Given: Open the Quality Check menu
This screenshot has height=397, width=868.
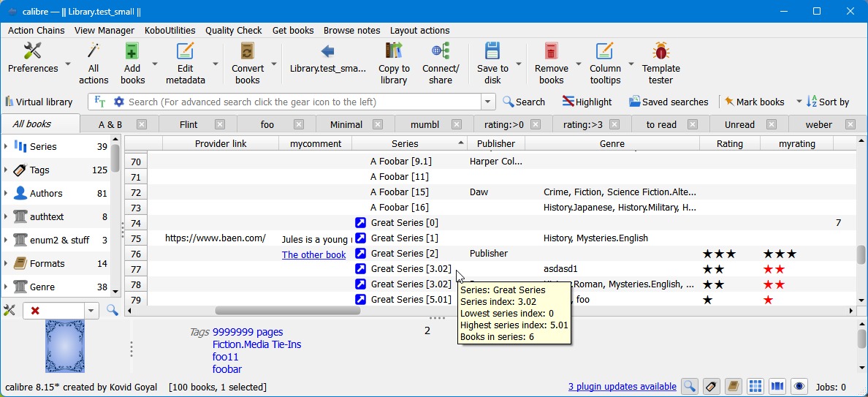Looking at the screenshot, I should [x=233, y=31].
